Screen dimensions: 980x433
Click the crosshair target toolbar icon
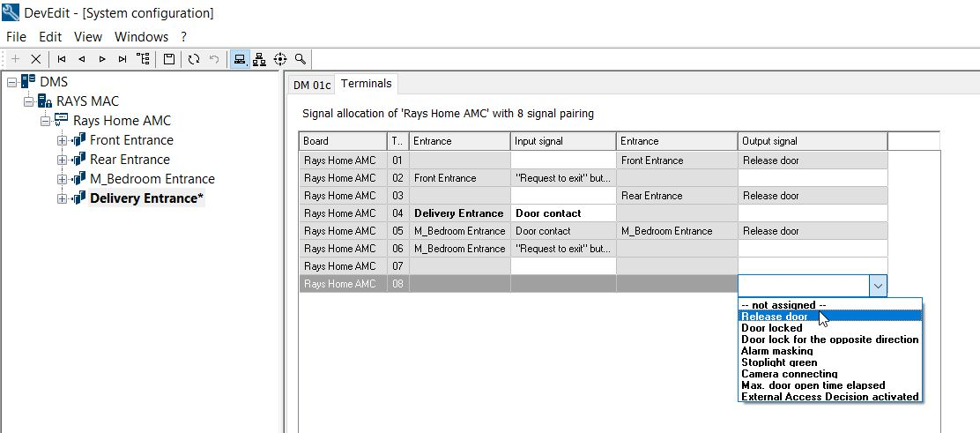(x=280, y=59)
